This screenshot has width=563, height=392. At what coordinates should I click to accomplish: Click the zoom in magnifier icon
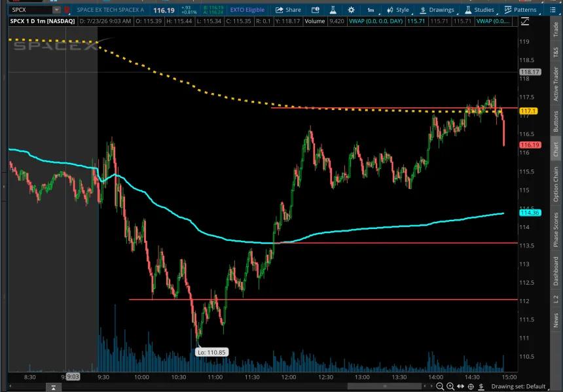tap(450, 386)
